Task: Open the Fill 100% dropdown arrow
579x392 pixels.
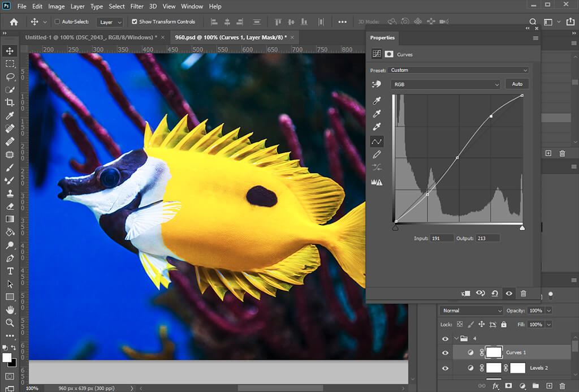Action: pyautogui.click(x=548, y=325)
